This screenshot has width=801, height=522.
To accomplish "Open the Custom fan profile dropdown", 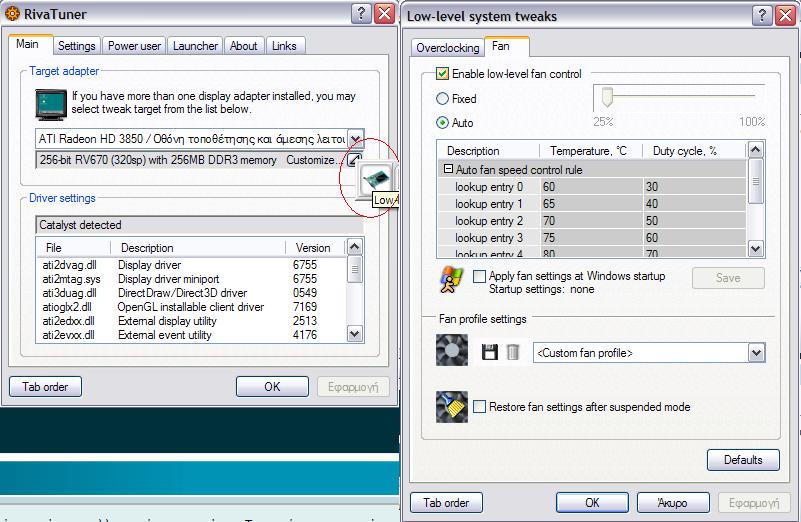I will point(757,352).
